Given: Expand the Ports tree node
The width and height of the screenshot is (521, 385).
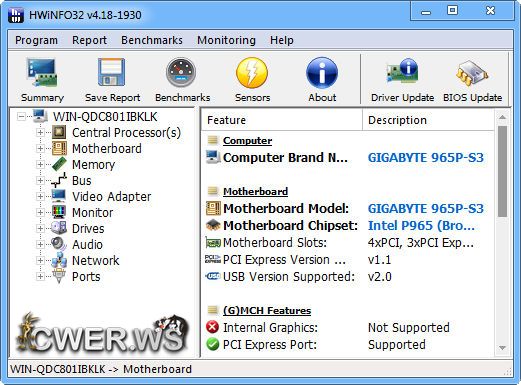Looking at the screenshot, I should [x=40, y=276].
